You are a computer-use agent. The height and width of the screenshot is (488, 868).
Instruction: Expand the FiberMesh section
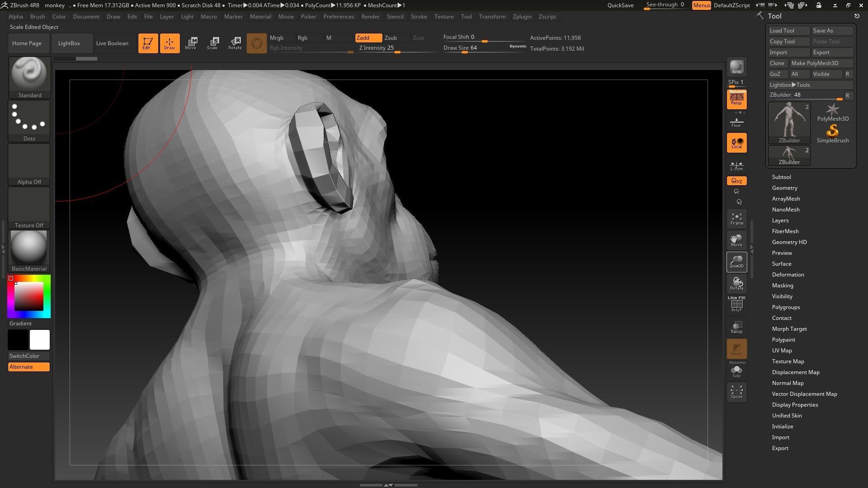click(x=785, y=231)
